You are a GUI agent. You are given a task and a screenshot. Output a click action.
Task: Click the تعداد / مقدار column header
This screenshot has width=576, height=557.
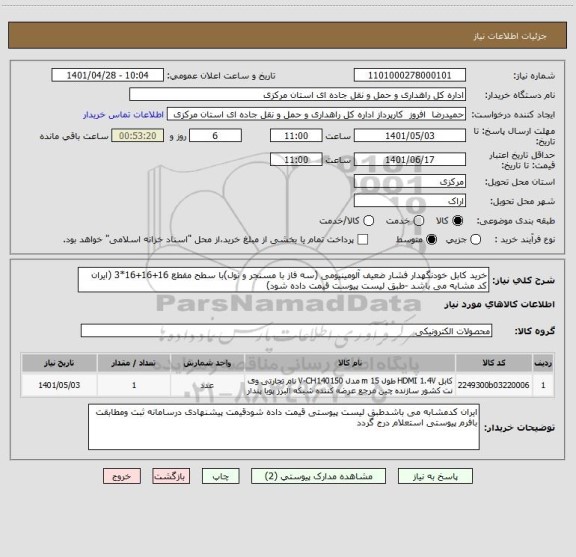134,363
